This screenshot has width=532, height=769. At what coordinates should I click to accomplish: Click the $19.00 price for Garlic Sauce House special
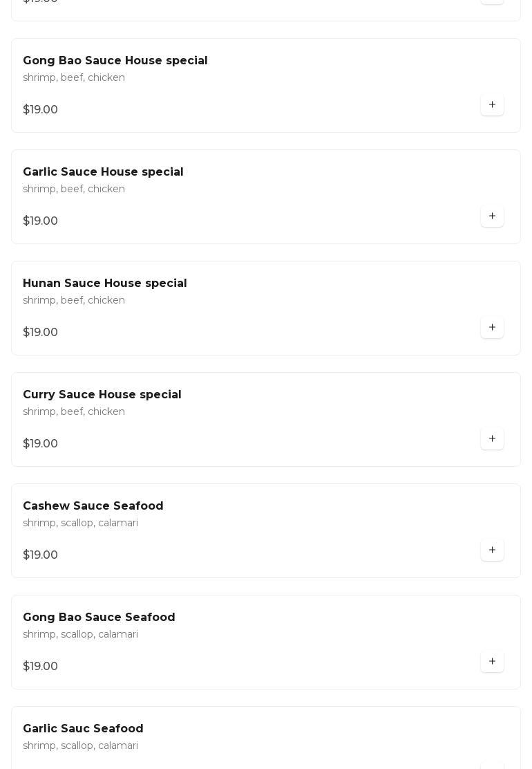[40, 221]
